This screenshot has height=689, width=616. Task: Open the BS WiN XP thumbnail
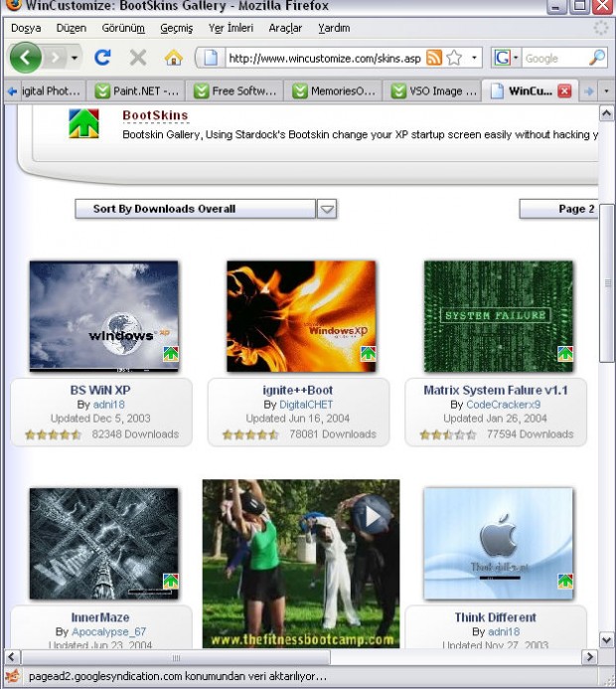[104, 316]
